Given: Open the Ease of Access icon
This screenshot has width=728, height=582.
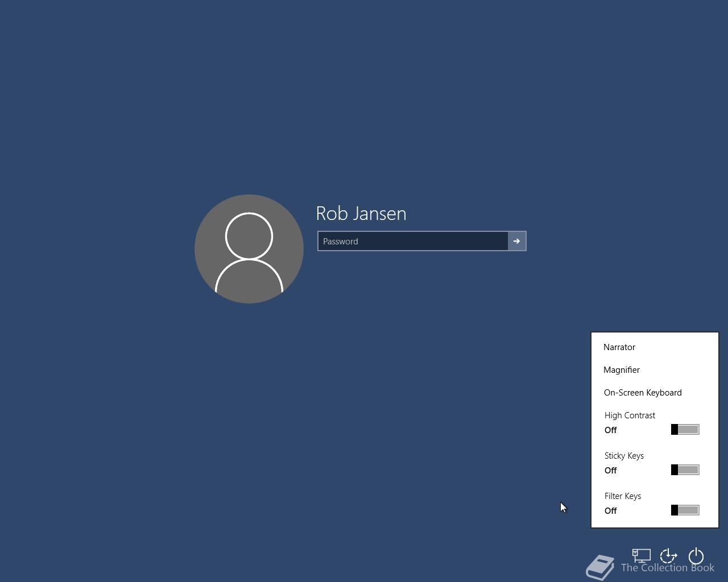Looking at the screenshot, I should [x=668, y=556].
